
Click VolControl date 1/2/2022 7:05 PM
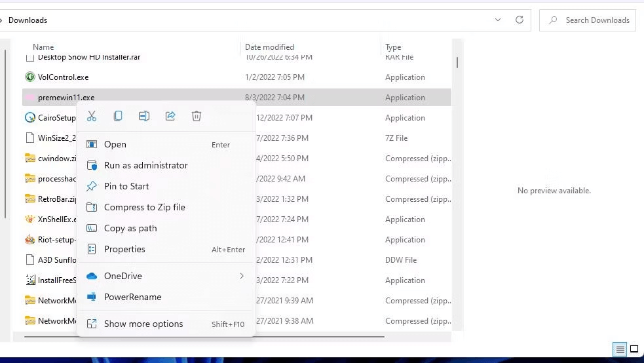point(275,77)
